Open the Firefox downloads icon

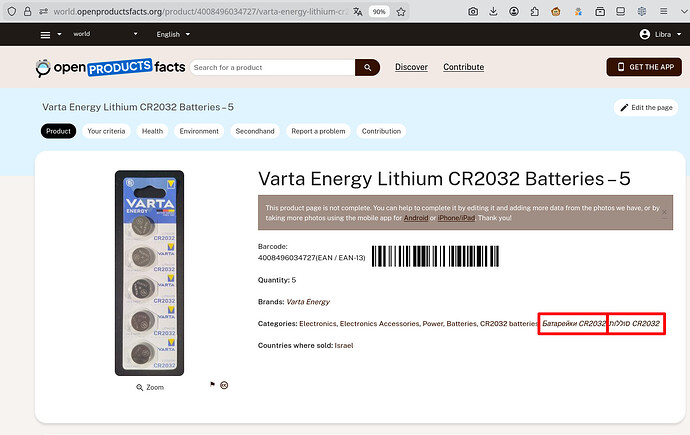493,12
